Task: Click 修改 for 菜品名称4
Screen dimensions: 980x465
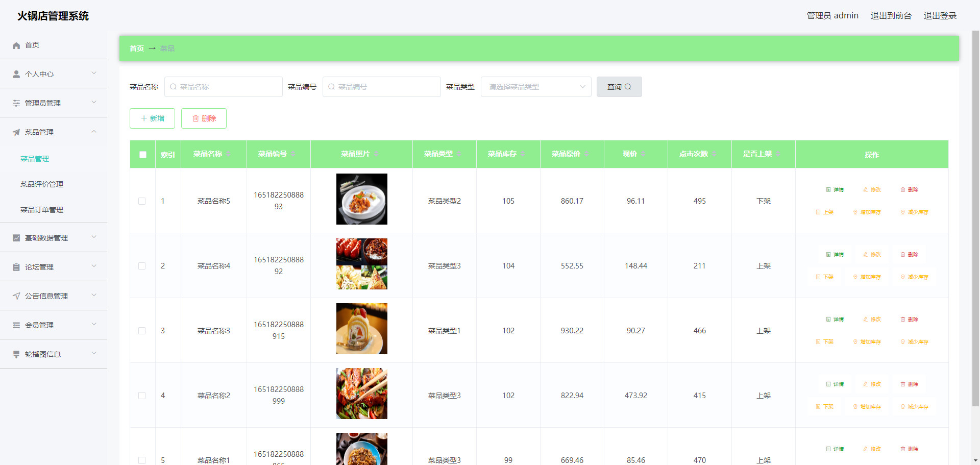Action: 872,255
